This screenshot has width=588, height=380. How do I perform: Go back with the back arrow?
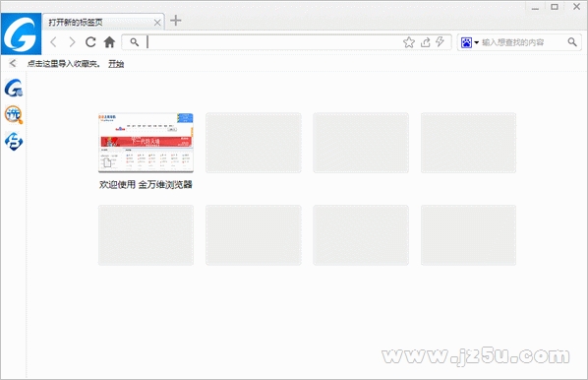[x=54, y=42]
